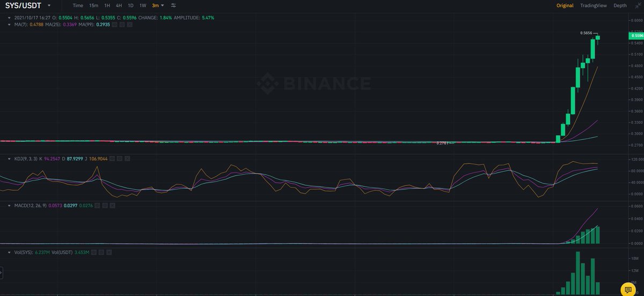Viewport: 644px width, 296px height.
Task: Open settings icon for MACD indicator
Action: tap(105, 206)
